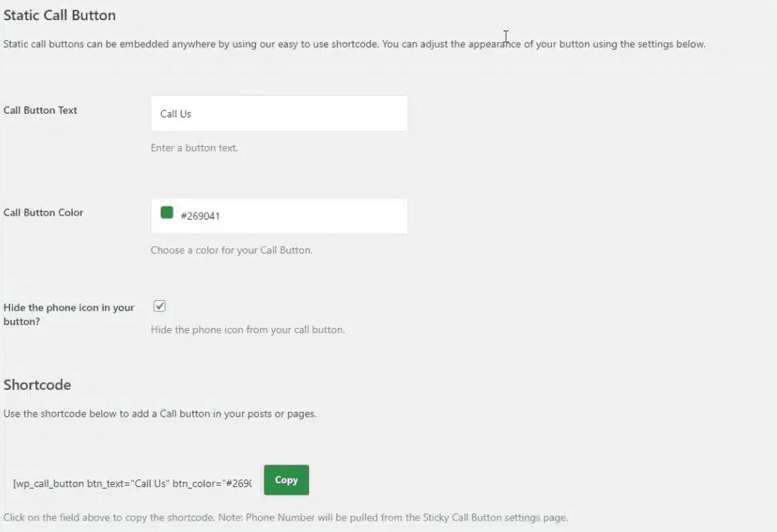Image resolution: width=777 pixels, height=532 pixels.
Task: Click the Copy button for the shortcode
Action: tap(285, 479)
